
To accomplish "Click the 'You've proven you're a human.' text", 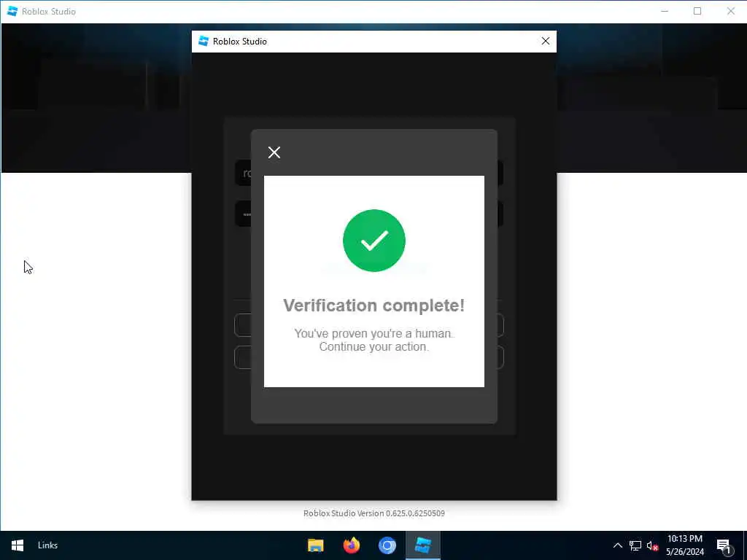I will pyautogui.click(x=374, y=333).
